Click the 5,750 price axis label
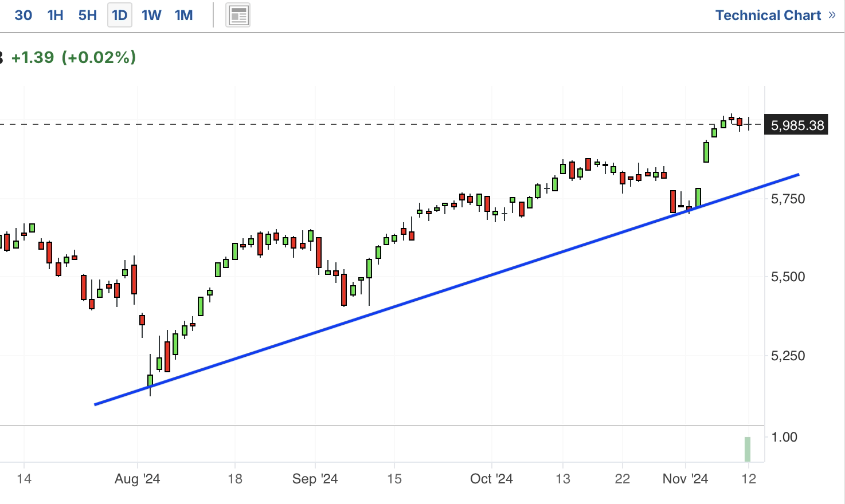The width and height of the screenshot is (845, 504). (x=788, y=199)
